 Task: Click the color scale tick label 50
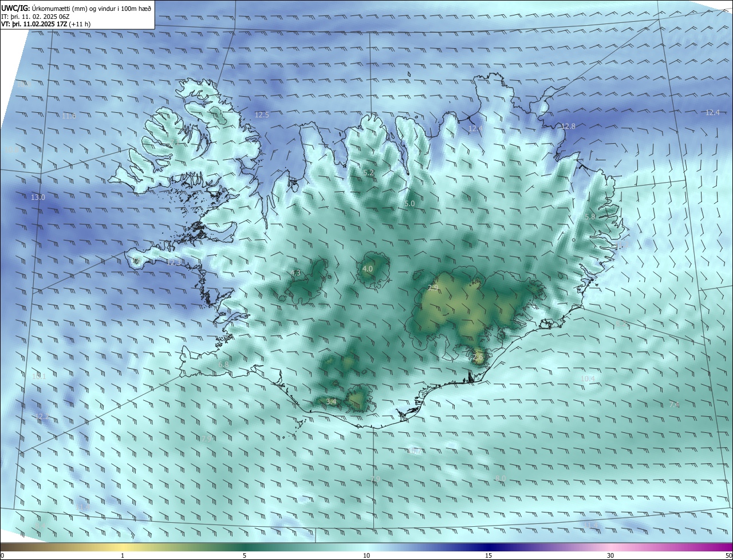point(728,556)
